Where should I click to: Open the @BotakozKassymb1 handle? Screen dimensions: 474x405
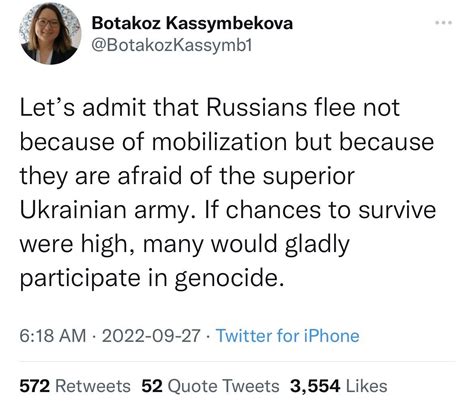tap(172, 45)
